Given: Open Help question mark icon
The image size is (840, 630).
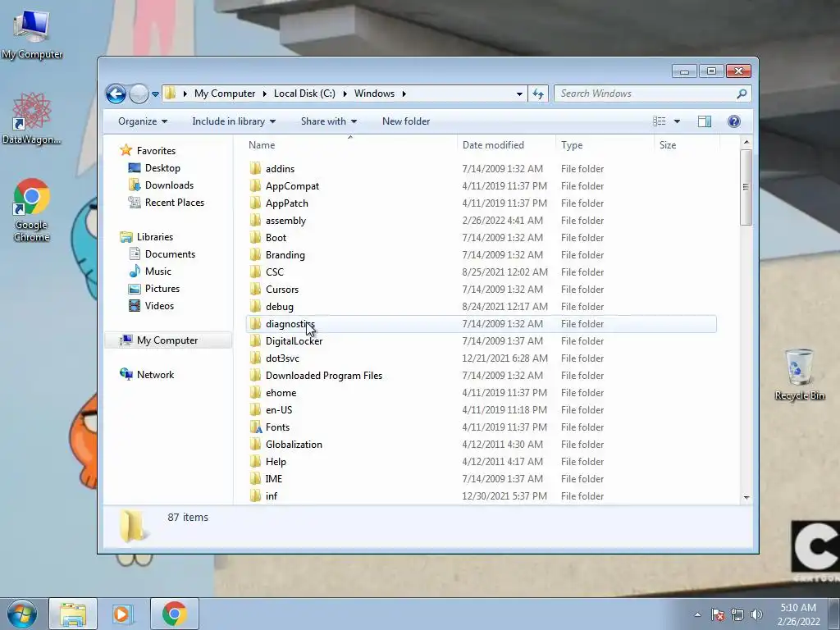Looking at the screenshot, I should [734, 121].
